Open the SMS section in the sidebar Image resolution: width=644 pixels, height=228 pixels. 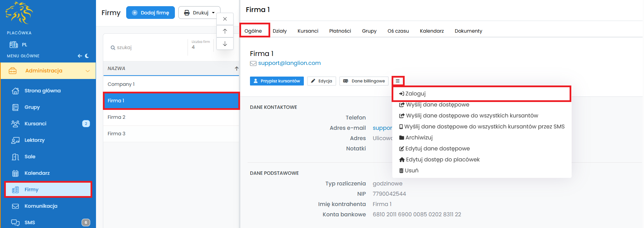30,223
